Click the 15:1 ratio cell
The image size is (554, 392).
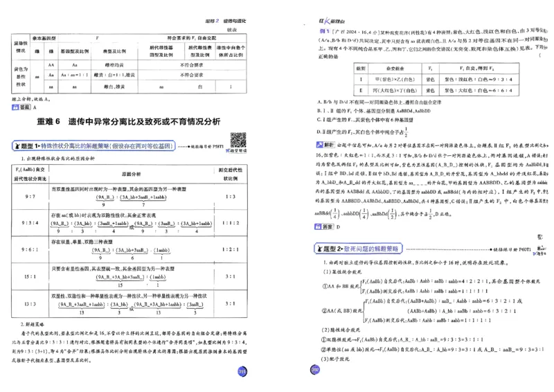[30, 276]
